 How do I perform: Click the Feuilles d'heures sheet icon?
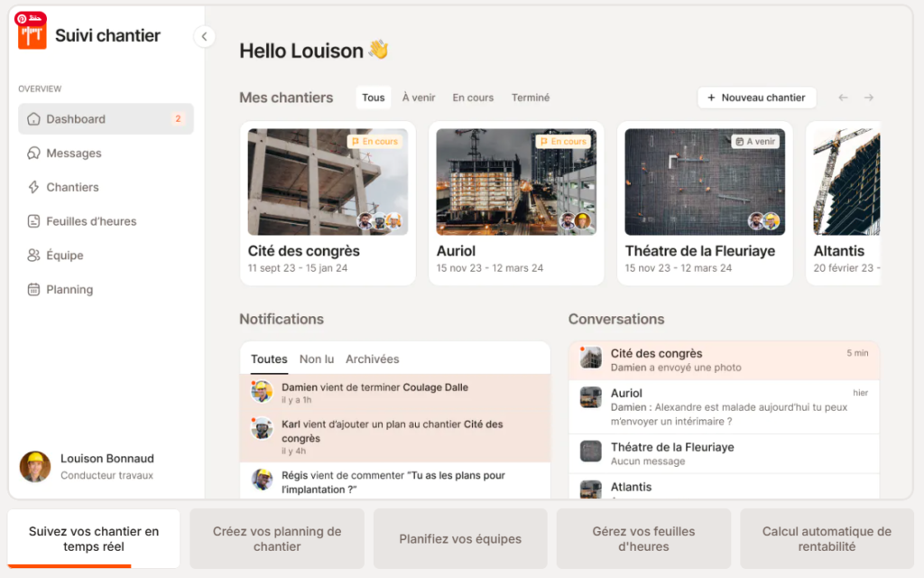pyautogui.click(x=33, y=221)
